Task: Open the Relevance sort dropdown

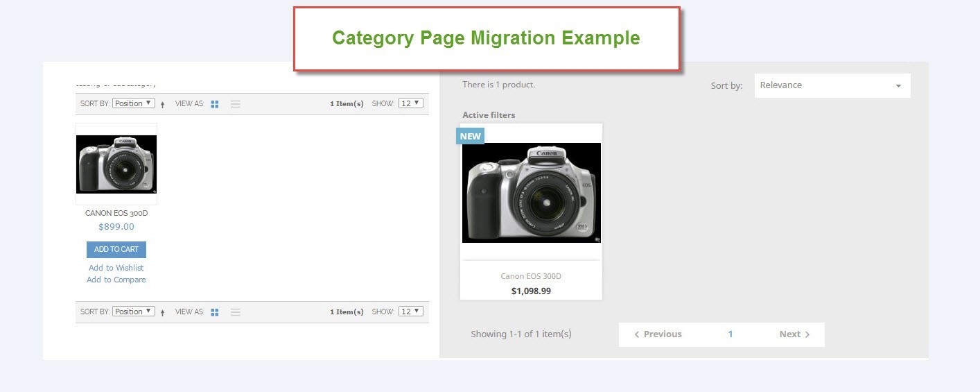Action: click(832, 85)
